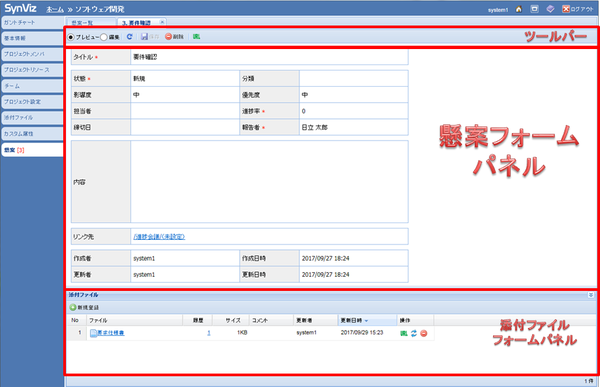This screenshot has height=387, width=600.
Task: Open プロジェクトメンバ in the sidebar
Action: [32, 54]
